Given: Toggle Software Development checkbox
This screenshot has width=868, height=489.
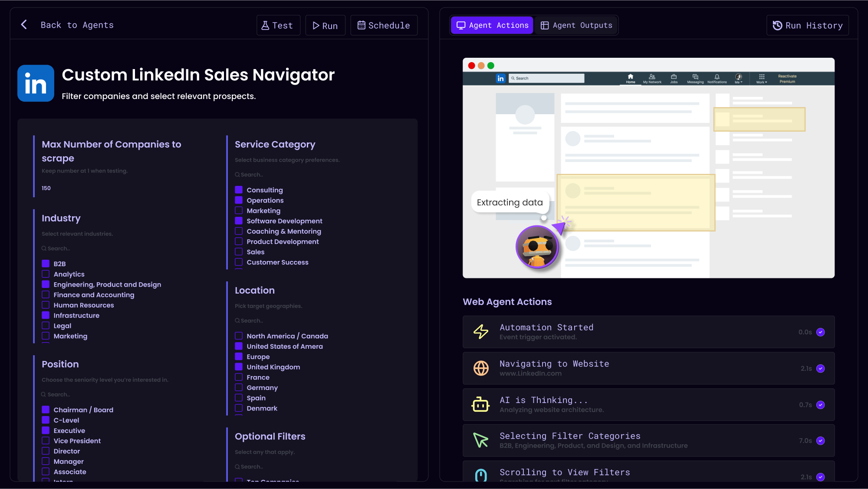Looking at the screenshot, I should pyautogui.click(x=239, y=221).
